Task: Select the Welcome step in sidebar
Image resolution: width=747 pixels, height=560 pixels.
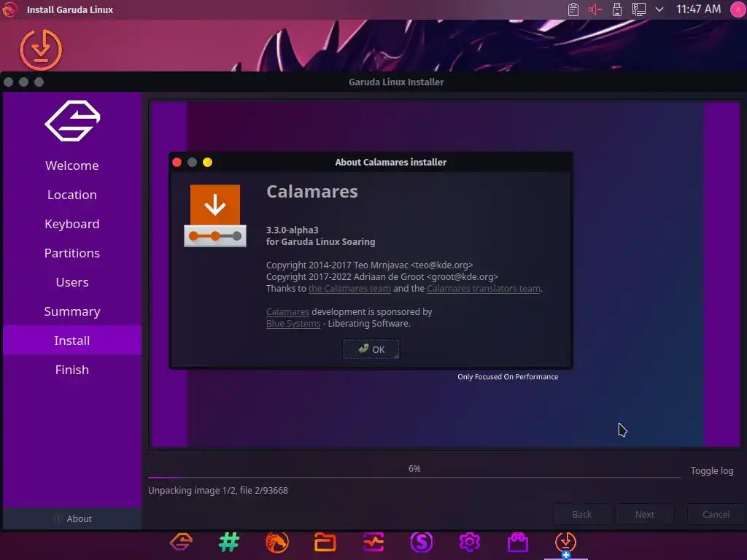Action: click(72, 166)
